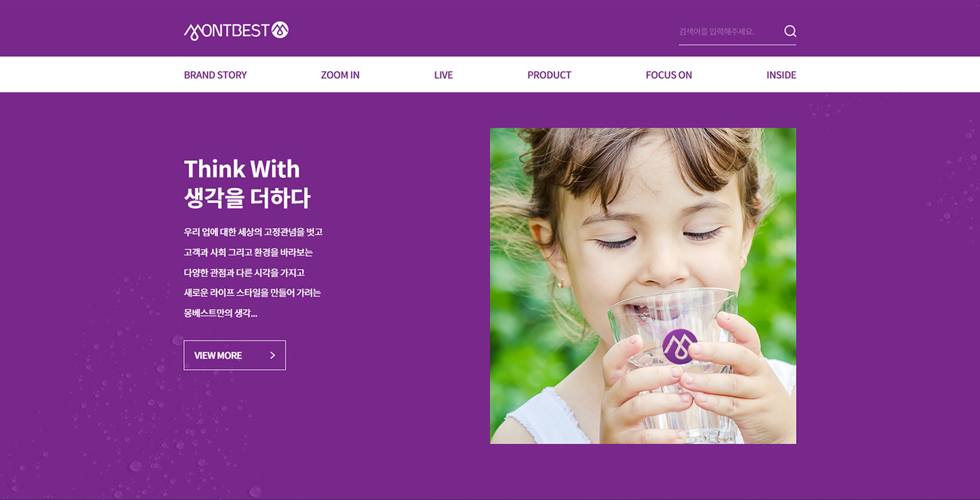Open the PRODUCT menu

point(549,75)
